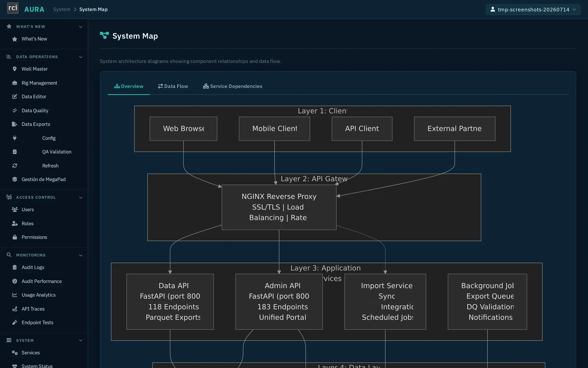Switch to the Overview tab
Image resolution: width=588 pixels, height=368 pixels.
pos(129,86)
